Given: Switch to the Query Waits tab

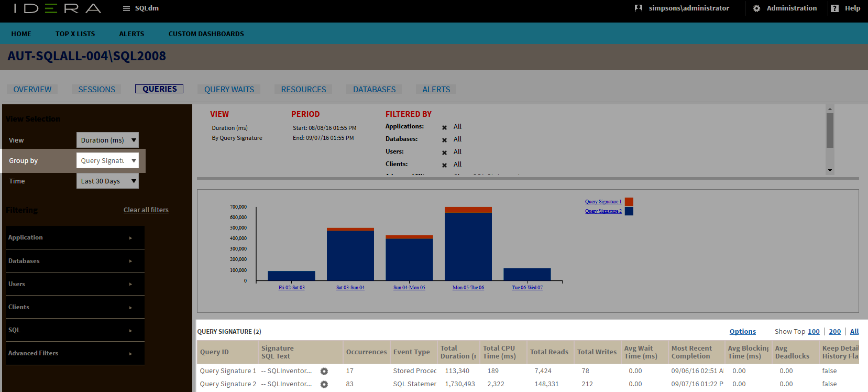Looking at the screenshot, I should [x=229, y=90].
